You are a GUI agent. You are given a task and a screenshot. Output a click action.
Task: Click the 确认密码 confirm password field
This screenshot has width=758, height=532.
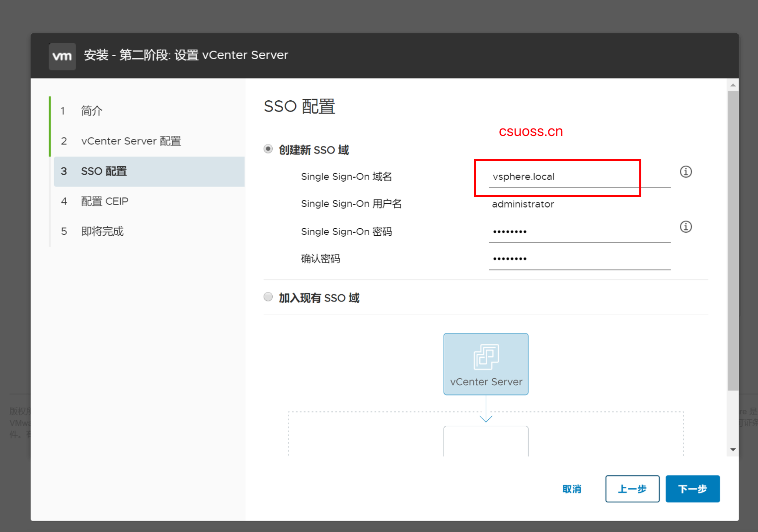580,259
